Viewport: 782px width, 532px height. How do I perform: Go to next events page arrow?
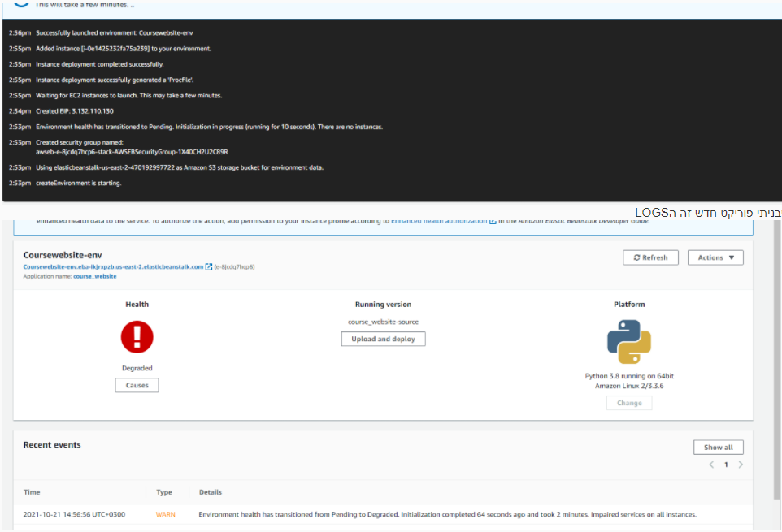741,465
